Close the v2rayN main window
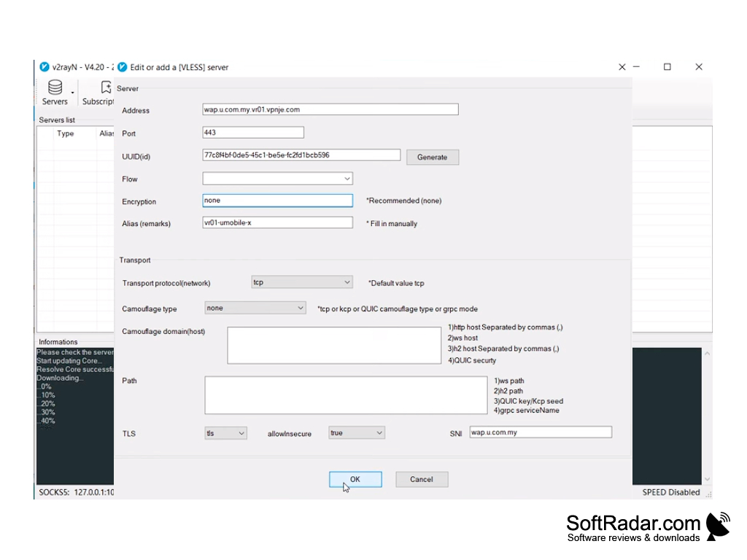747x560 pixels. (698, 67)
